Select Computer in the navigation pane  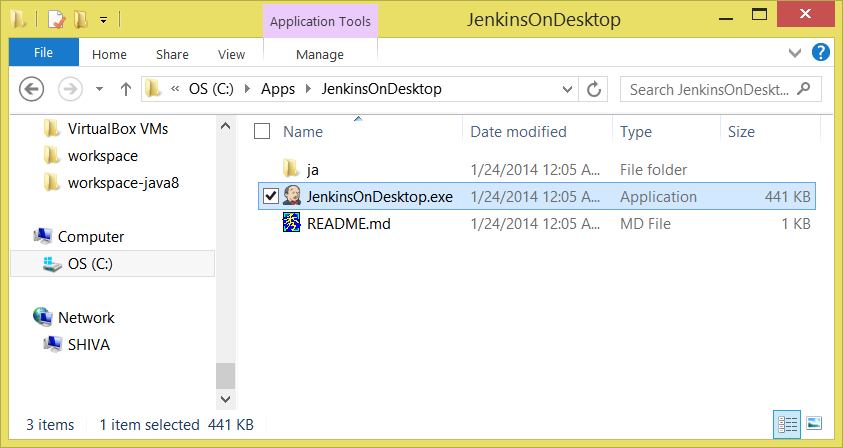pos(91,237)
